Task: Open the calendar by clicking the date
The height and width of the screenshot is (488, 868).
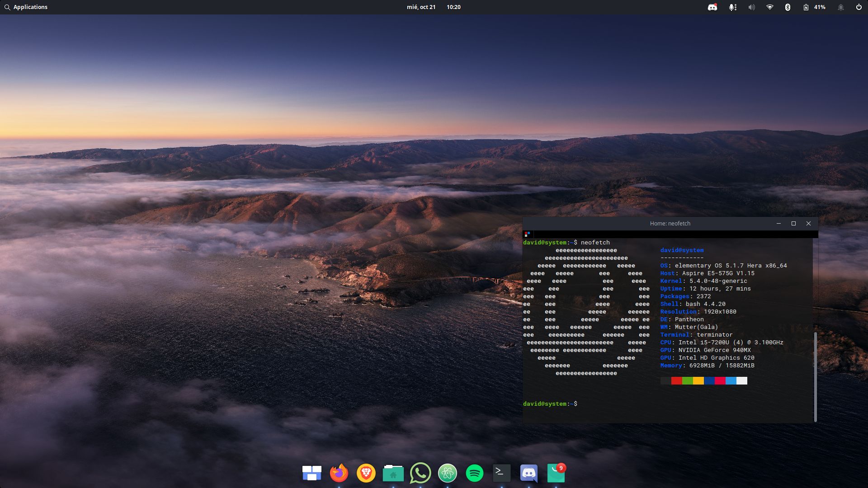Action: 422,7
